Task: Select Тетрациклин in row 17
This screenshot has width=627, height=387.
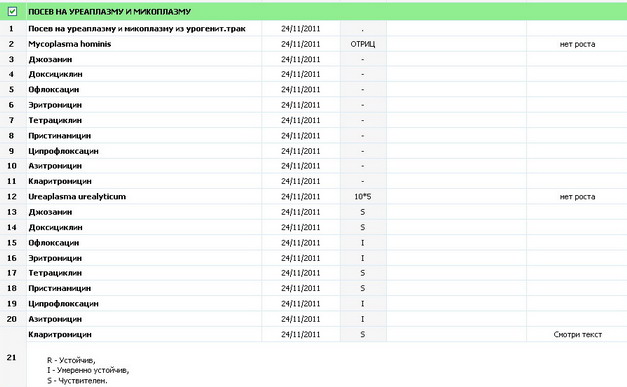Action: (x=55, y=273)
